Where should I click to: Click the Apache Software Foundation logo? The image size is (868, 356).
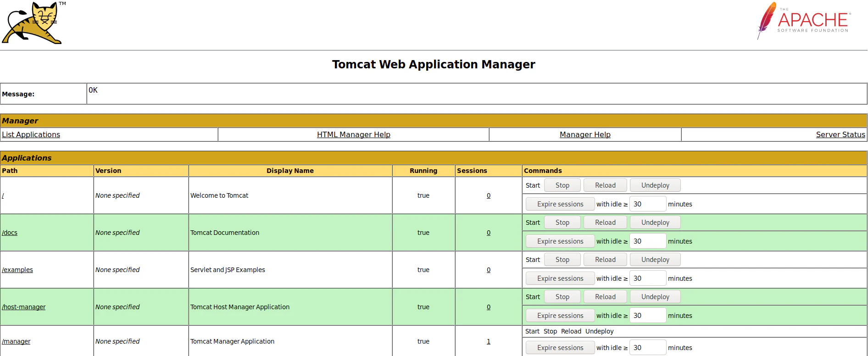tap(804, 21)
